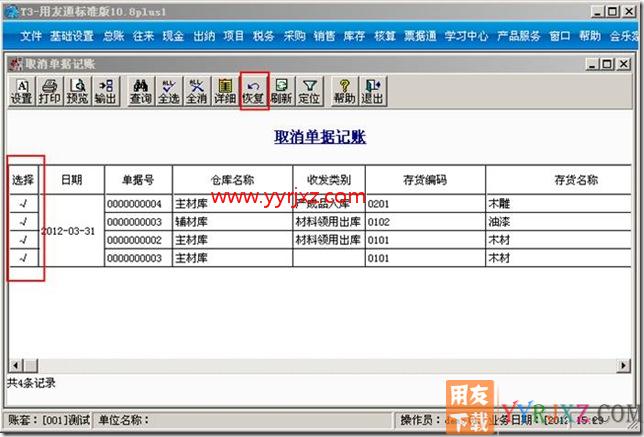Screen dimensions: 644x437
Task: Click 全选 (Select all) toolbar icon
Action: [168, 91]
